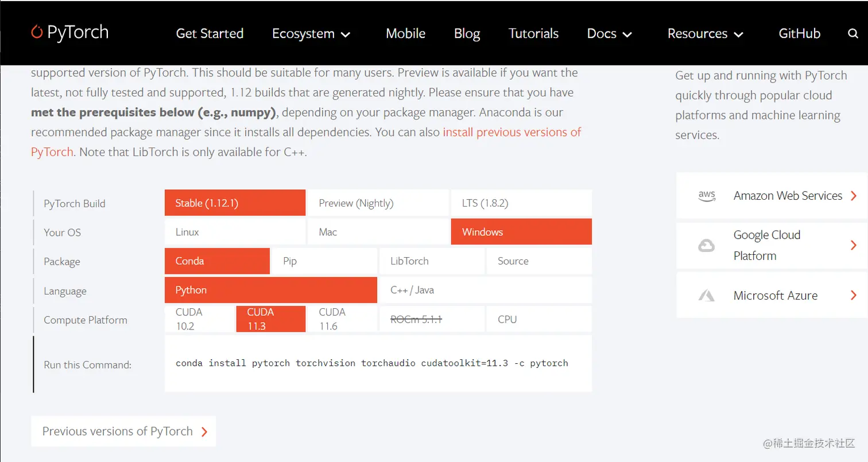Click the PyTorch logo in header
This screenshot has height=462, width=868.
pos(69,32)
